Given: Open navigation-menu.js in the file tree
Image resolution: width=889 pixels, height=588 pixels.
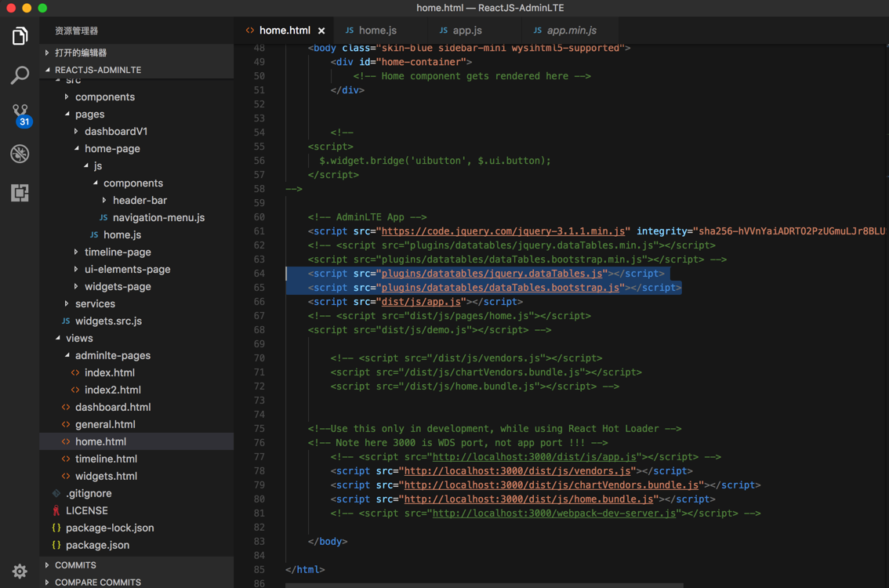Looking at the screenshot, I should coord(158,218).
